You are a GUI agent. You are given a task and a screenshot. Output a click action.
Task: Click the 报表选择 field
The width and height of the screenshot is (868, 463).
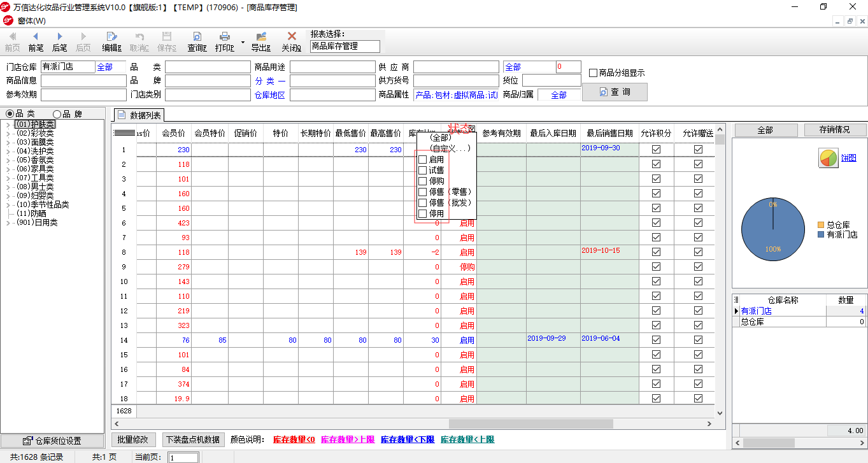(x=345, y=46)
